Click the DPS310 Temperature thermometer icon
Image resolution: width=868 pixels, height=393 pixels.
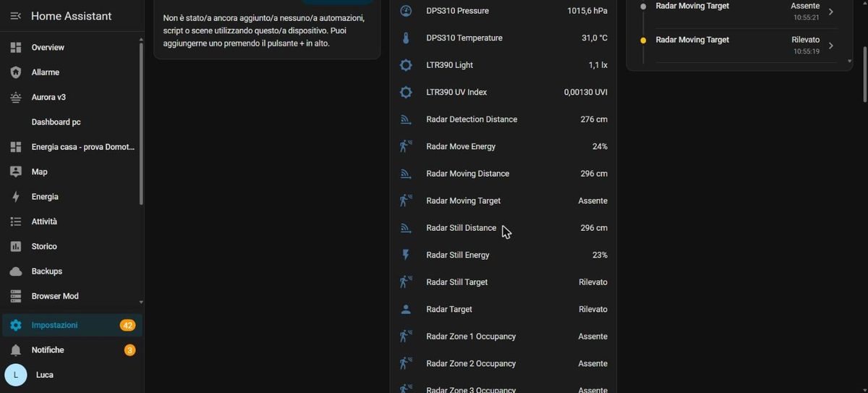406,38
